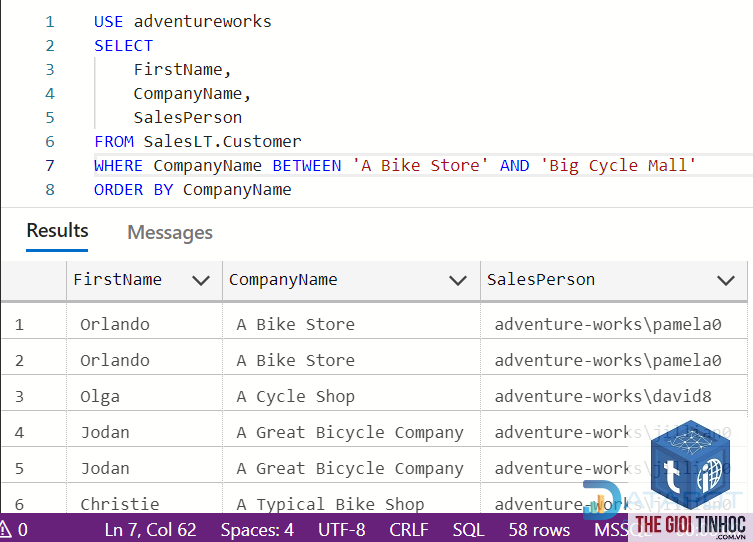This screenshot has height=542, width=753.
Task: Click the BETWEEN keyword on line 7
Action: 307,166
